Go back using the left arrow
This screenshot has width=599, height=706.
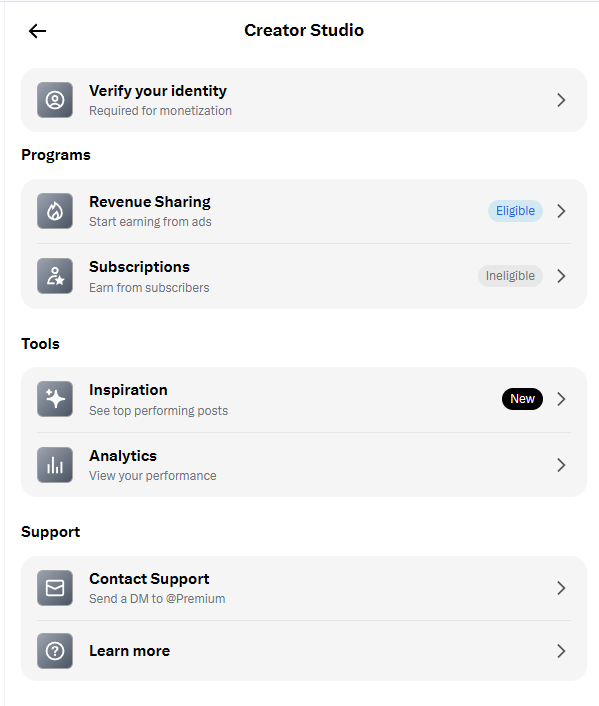37,31
